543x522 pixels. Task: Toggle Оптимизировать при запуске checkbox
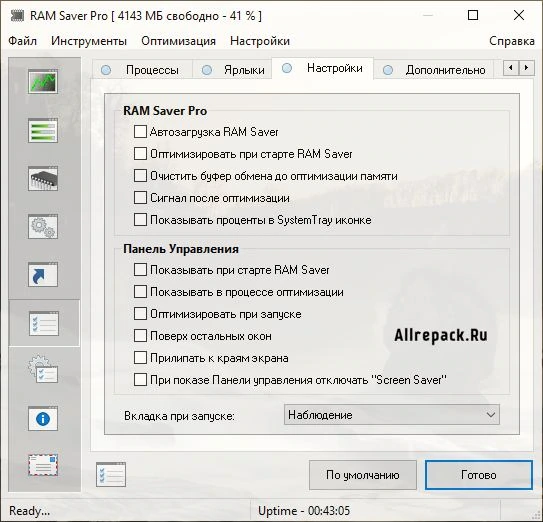pos(140,314)
